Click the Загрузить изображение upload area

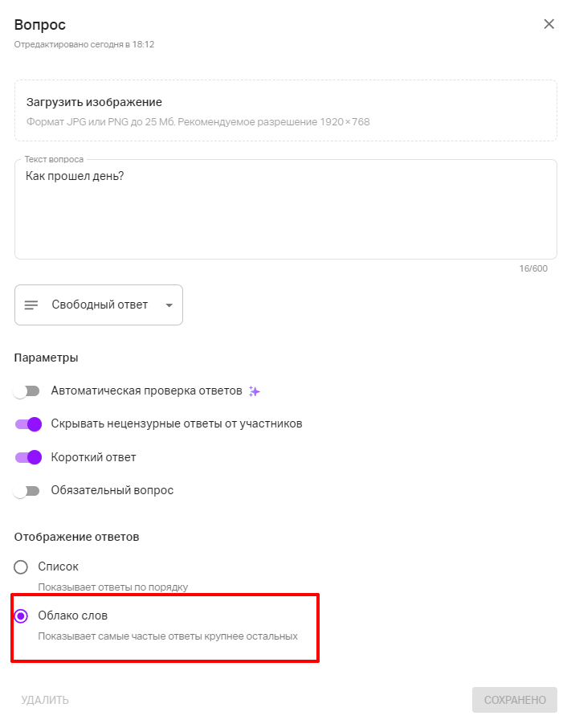coord(285,111)
